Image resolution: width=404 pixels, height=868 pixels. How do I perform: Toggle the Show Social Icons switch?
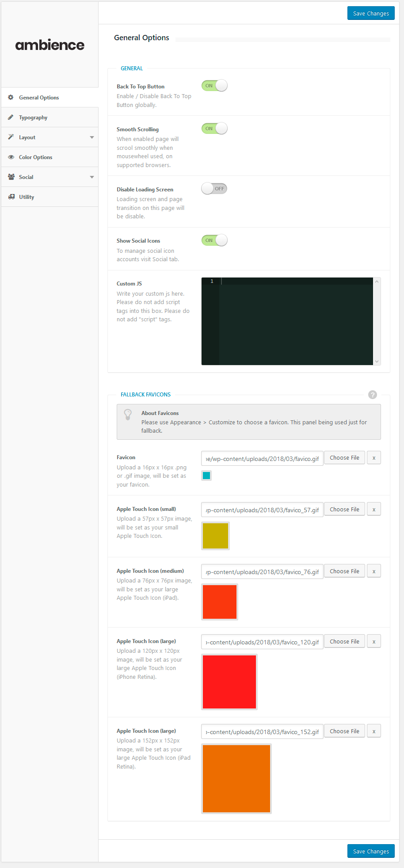click(214, 240)
